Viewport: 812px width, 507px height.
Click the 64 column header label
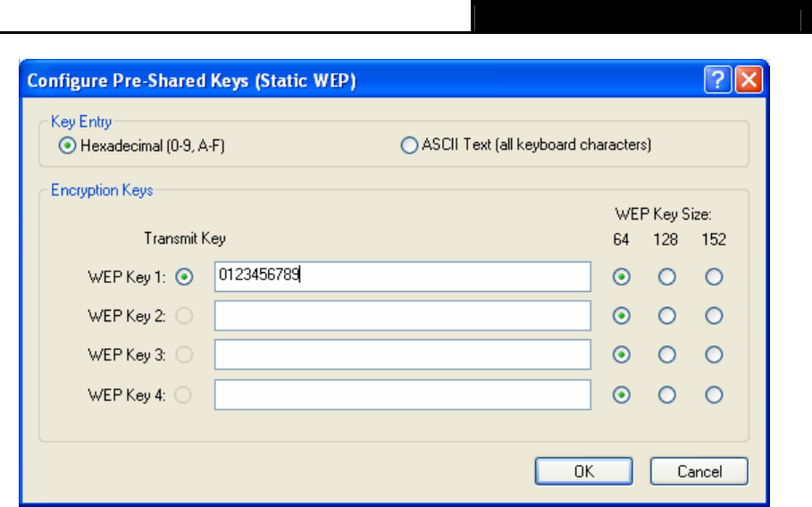point(621,239)
